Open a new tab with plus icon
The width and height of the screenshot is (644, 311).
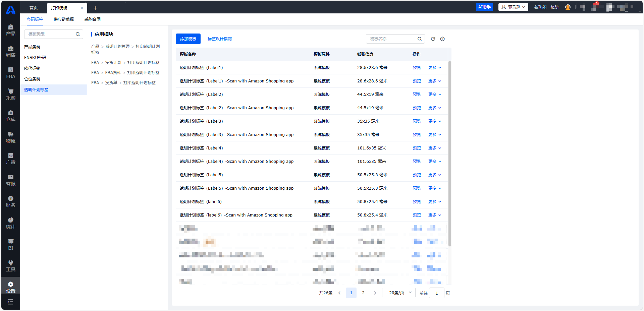[95, 8]
